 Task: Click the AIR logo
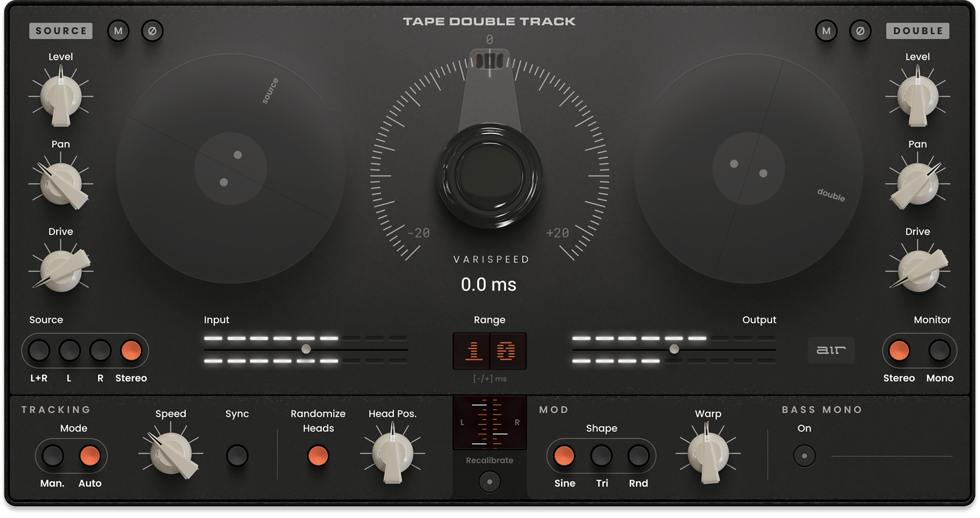pos(831,350)
